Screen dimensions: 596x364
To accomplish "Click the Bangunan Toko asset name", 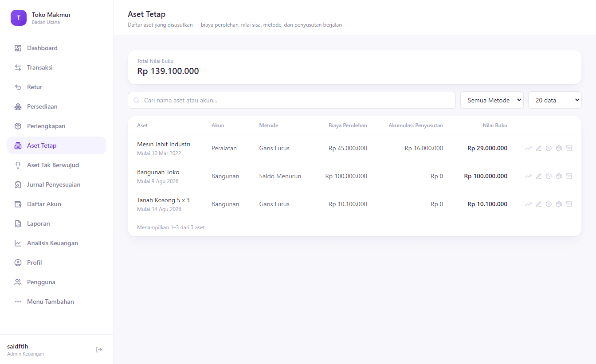I will point(158,172).
